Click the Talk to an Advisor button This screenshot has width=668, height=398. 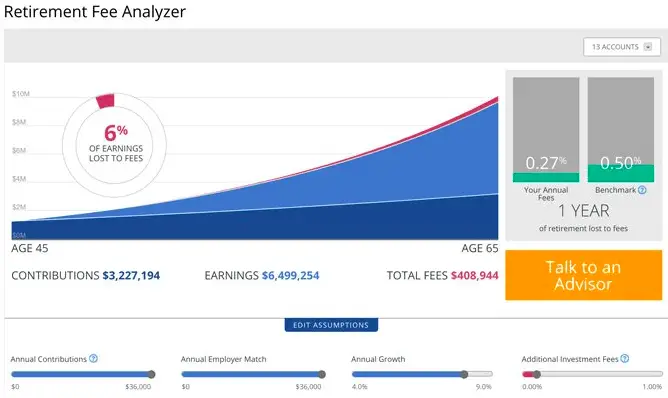[584, 275]
